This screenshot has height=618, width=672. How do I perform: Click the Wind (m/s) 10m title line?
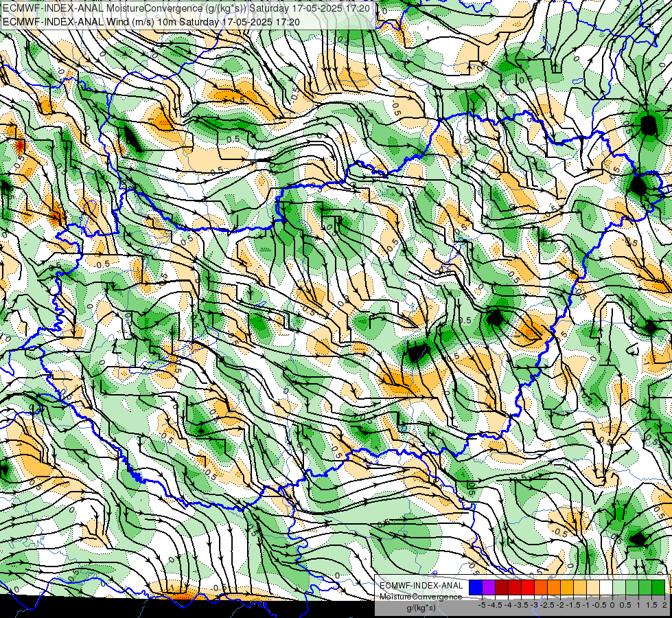pos(151,22)
